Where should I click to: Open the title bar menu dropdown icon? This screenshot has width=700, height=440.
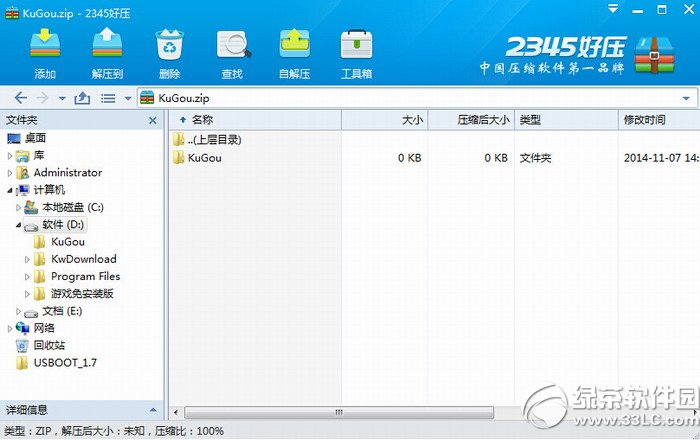[x=613, y=8]
